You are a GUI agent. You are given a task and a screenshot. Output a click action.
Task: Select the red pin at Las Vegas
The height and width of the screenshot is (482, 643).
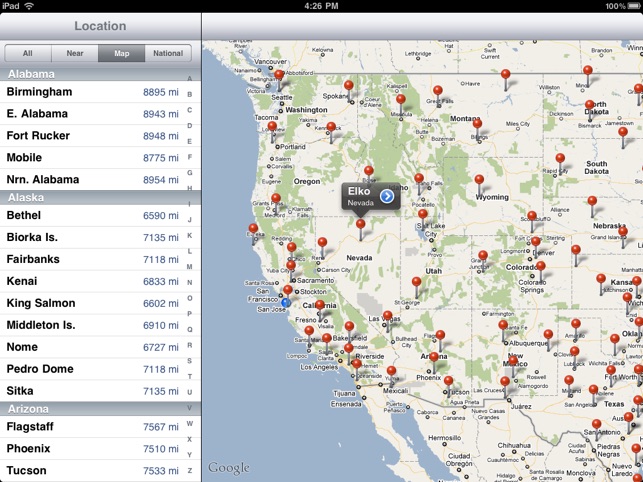(x=388, y=315)
